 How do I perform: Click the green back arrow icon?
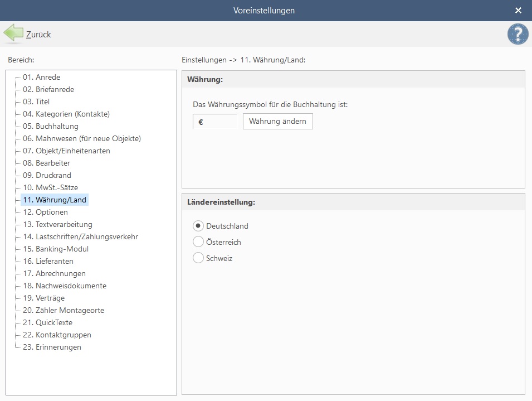[13, 33]
